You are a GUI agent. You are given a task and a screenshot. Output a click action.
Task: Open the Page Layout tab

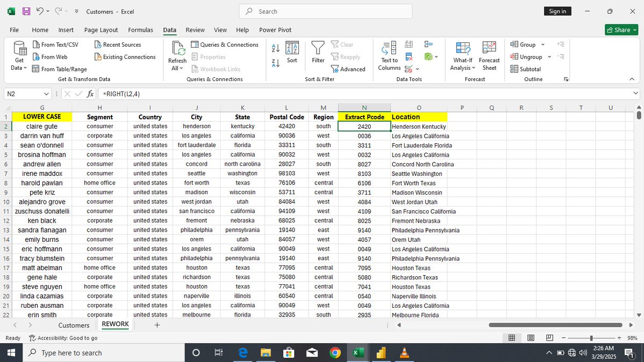click(101, 30)
